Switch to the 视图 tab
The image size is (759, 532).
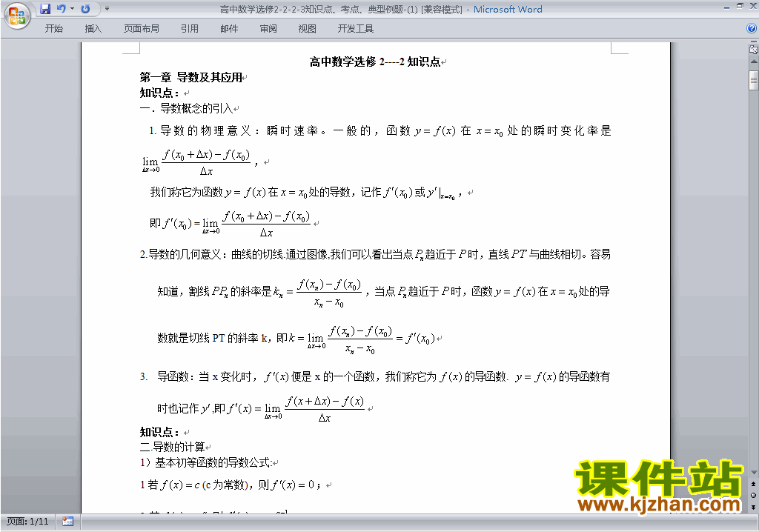point(307,29)
